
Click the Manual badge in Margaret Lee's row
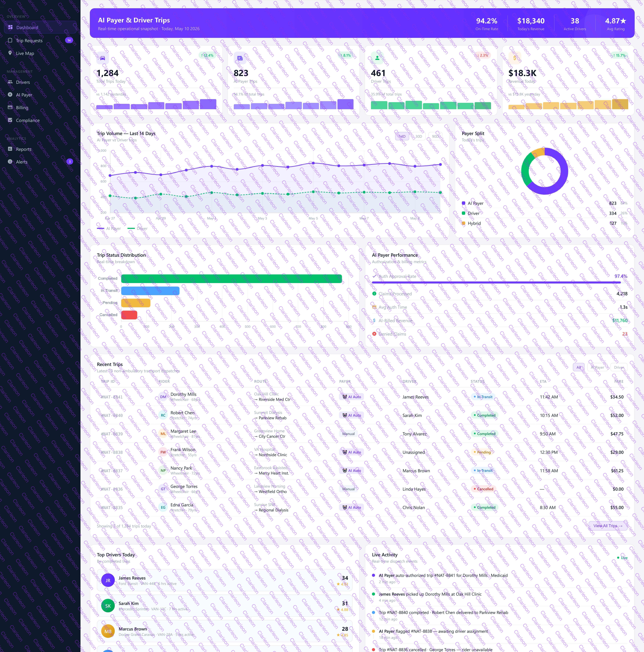(349, 434)
